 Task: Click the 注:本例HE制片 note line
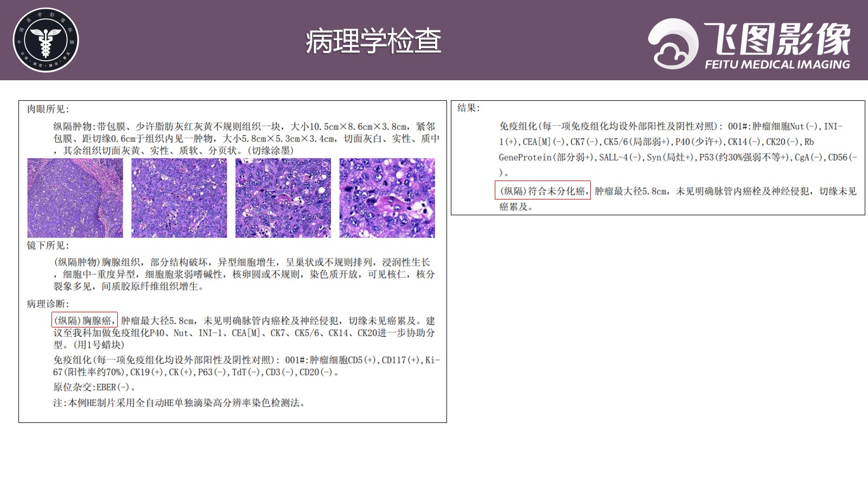(x=180, y=403)
